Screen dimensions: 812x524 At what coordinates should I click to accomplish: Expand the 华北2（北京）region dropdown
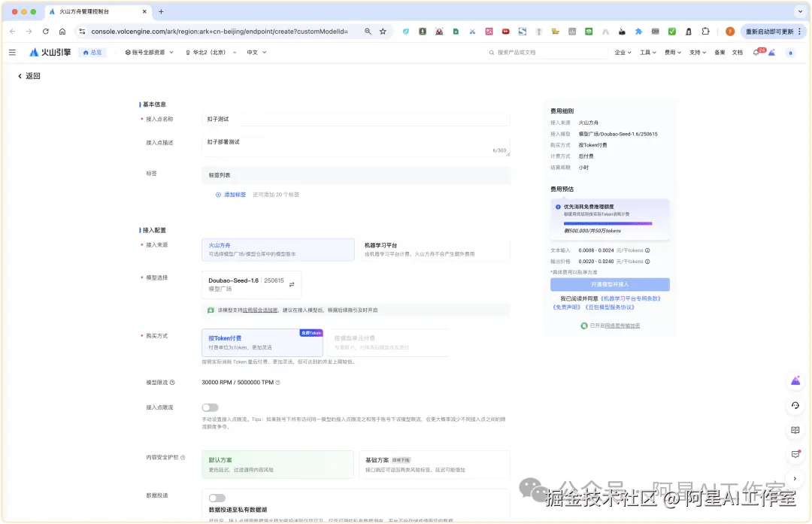(x=211, y=53)
